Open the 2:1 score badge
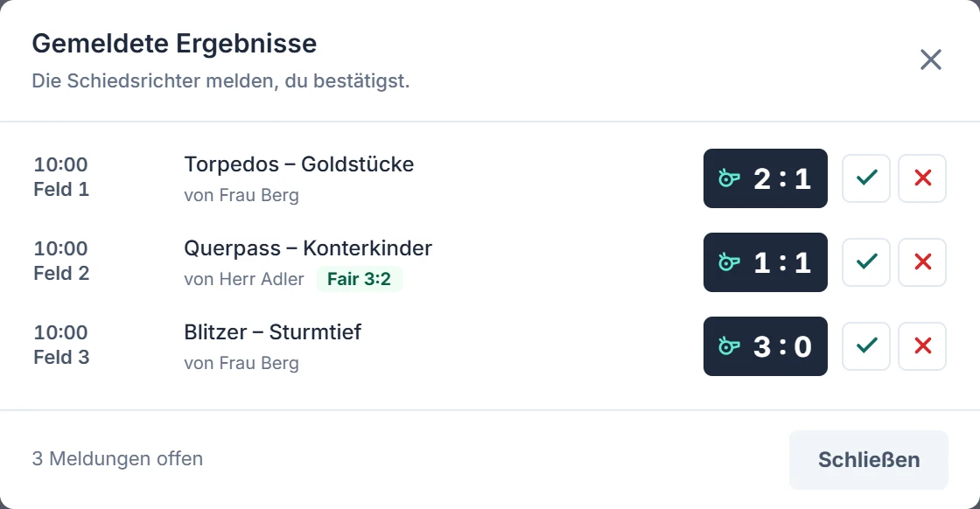This screenshot has width=980, height=509. pos(765,178)
